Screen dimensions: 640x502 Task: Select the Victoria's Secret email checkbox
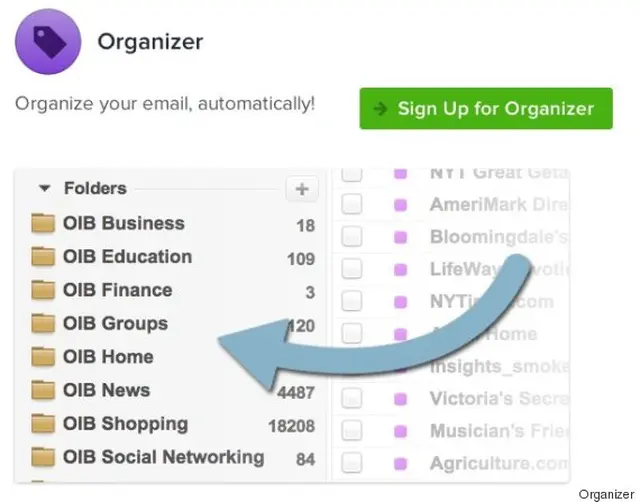click(351, 398)
